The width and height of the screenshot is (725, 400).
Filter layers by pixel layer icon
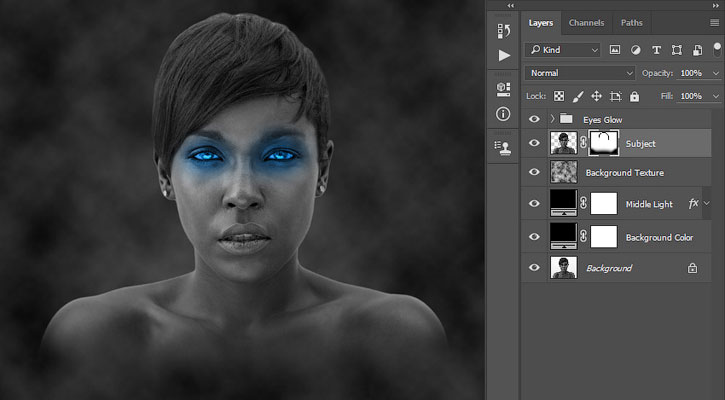[614, 50]
